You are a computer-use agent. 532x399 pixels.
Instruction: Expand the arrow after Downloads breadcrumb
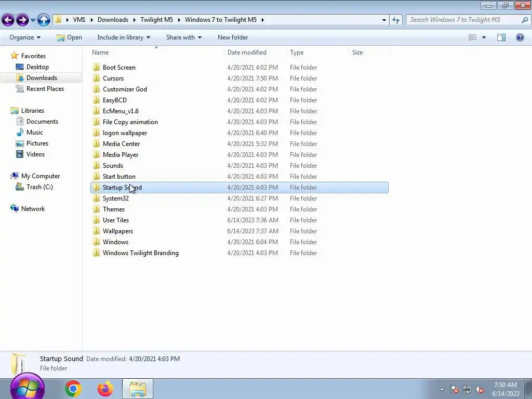pyautogui.click(x=135, y=20)
